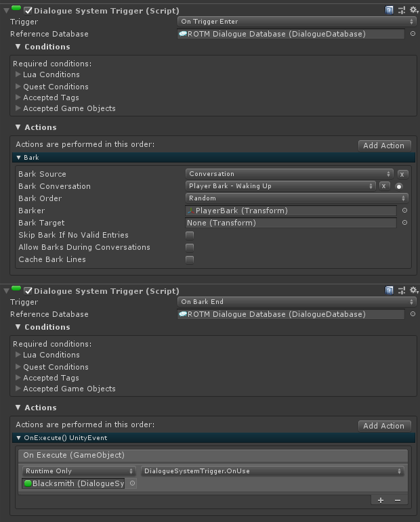Clear Bark Source with x button
This screenshot has height=522, width=420.
pos(402,174)
